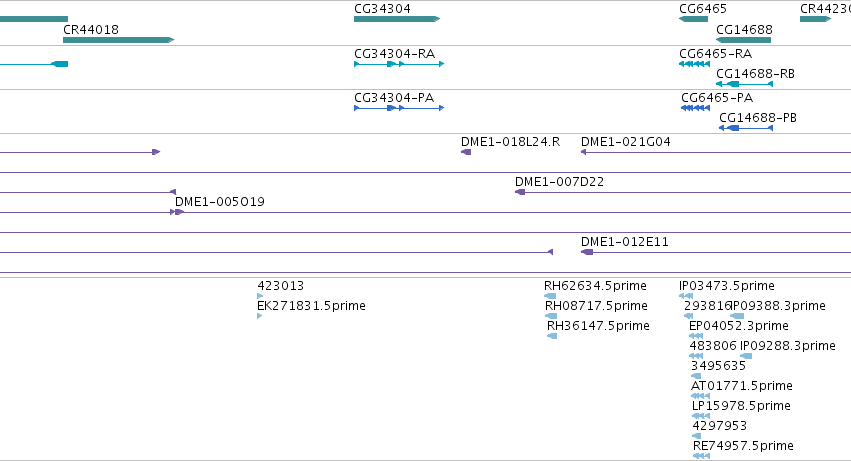The width and height of the screenshot is (851, 461).
Task: Click the DME1-018L24.R clone marker
Action: point(466,152)
